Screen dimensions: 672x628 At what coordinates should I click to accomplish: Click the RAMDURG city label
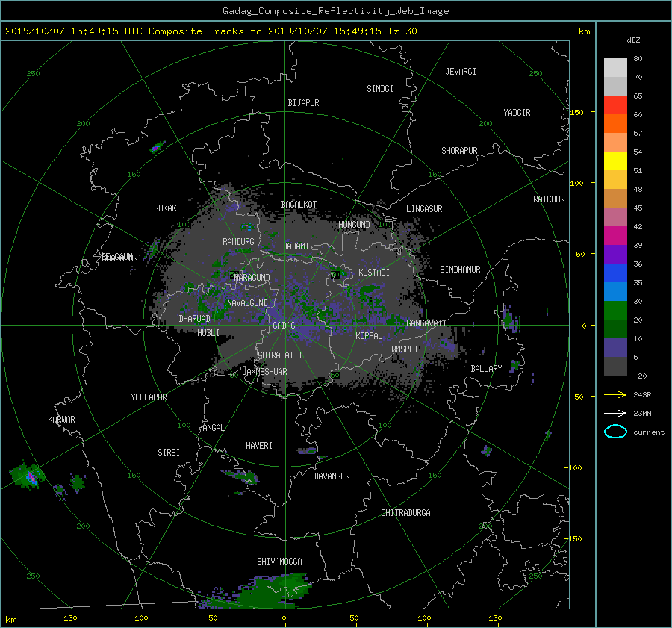[238, 242]
